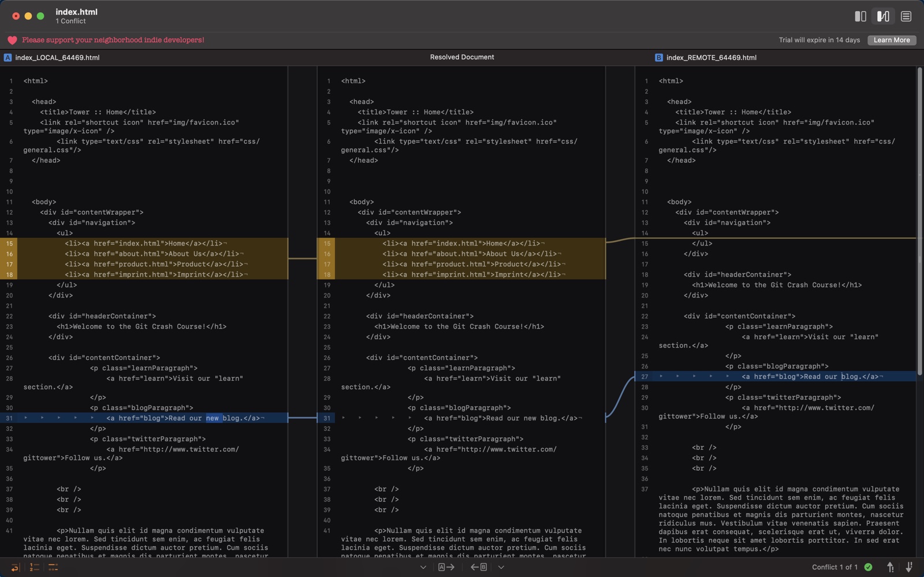Switch to the two-pane Blocks view
The width and height of the screenshot is (924, 577).
(x=861, y=16)
